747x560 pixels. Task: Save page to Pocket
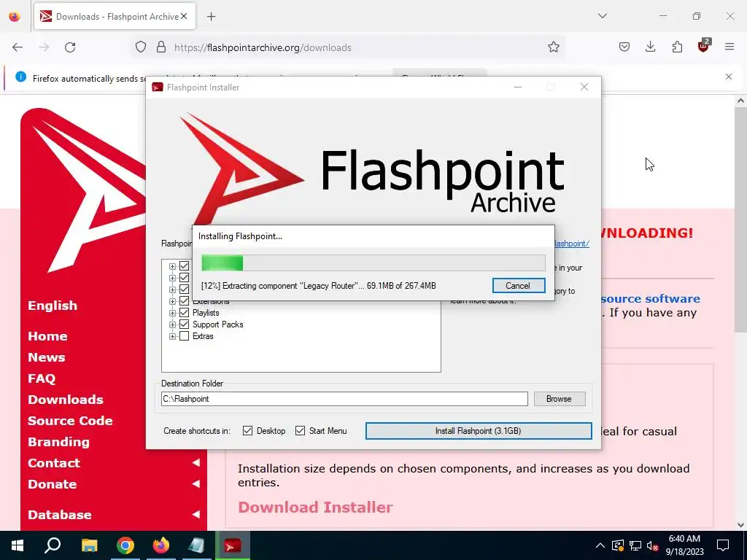point(624,47)
